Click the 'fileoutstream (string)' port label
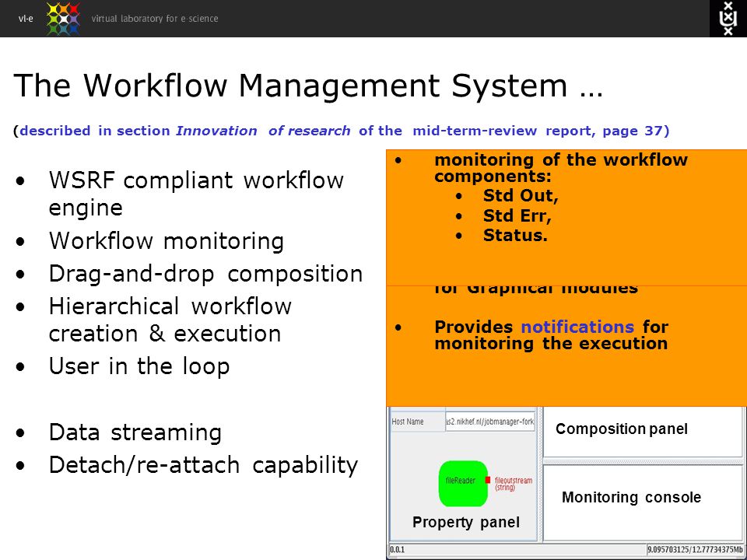The image size is (747, 560). (514, 483)
